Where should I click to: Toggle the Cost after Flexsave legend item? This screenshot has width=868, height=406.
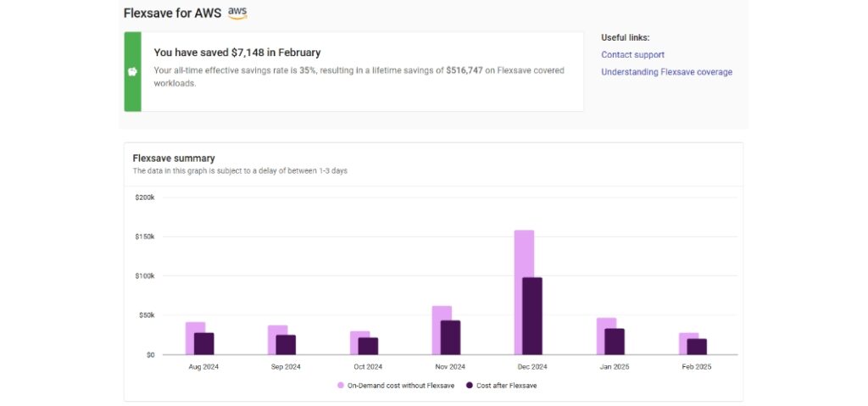tap(506, 386)
